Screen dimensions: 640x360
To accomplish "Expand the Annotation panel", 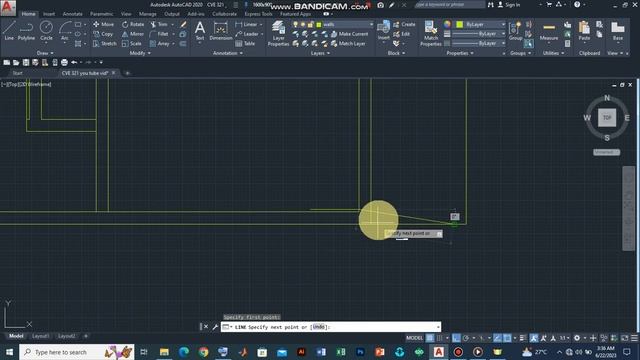I will click(228, 53).
